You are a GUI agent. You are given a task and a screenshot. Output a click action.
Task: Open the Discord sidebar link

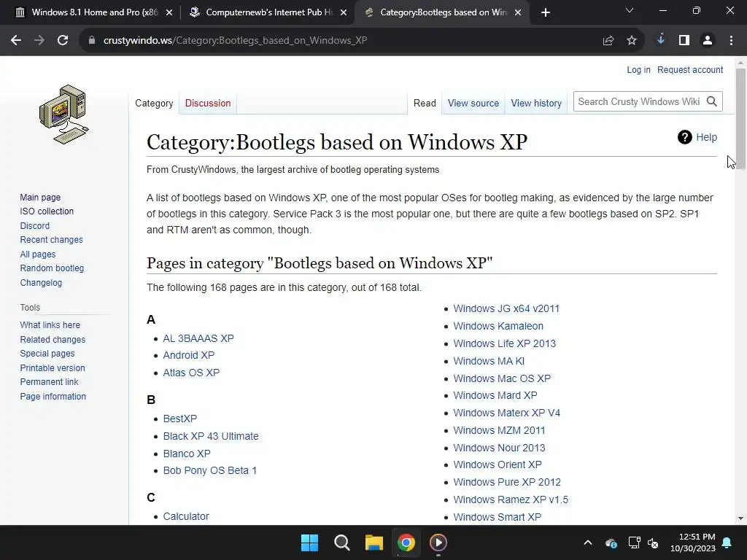click(x=35, y=226)
